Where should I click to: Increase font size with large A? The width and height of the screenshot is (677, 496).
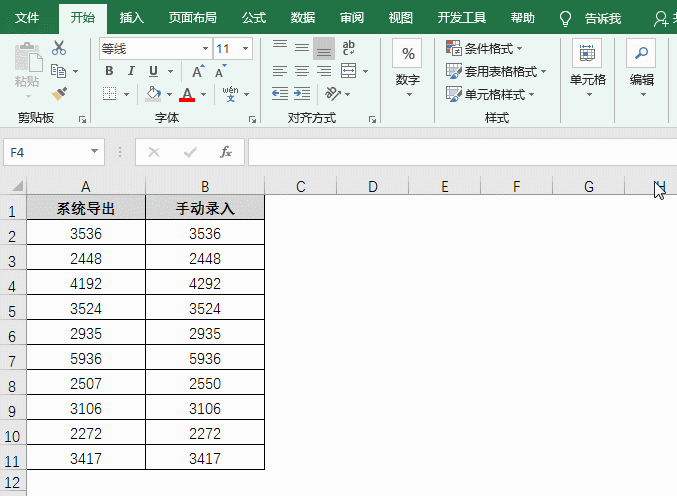198,71
